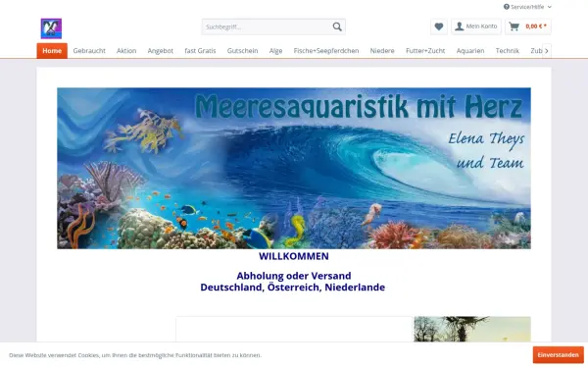Select the Home navigation tab

pos(52,51)
